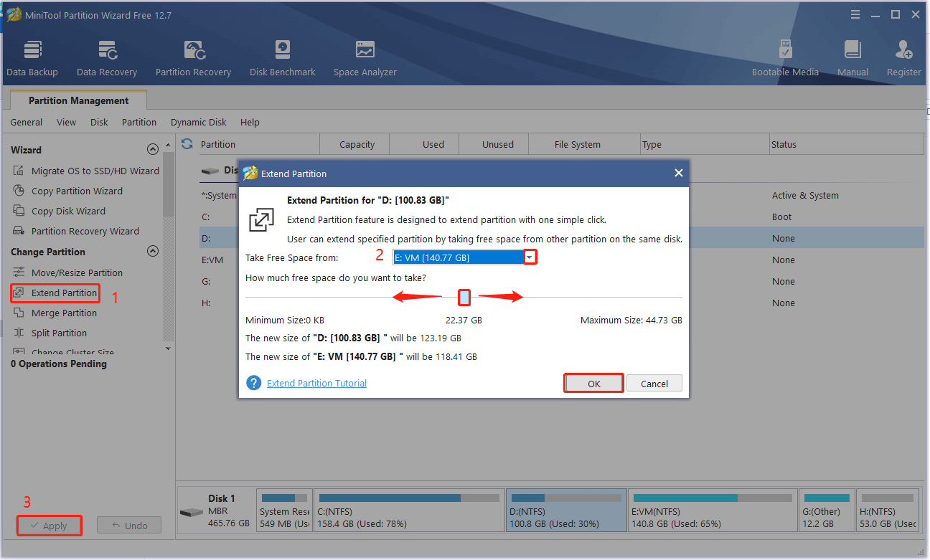The width and height of the screenshot is (930, 560).
Task: Click sidebar scroll up arrow
Action: pyautogui.click(x=168, y=143)
